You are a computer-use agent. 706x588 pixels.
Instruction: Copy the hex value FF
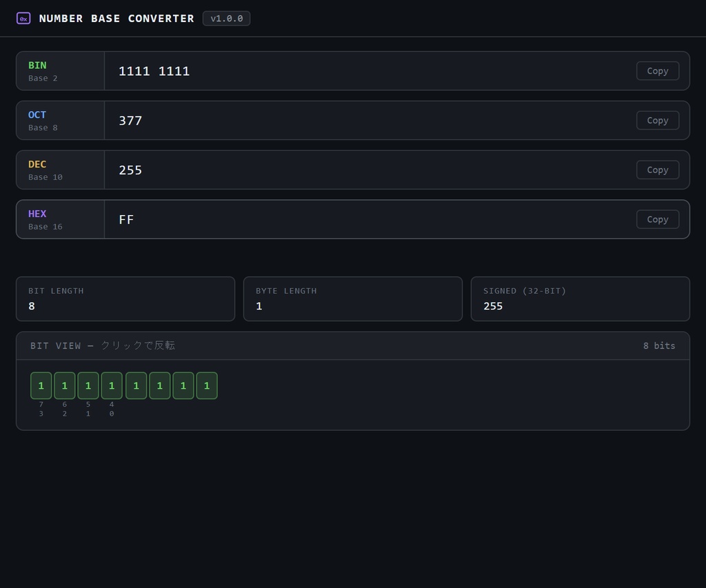(x=657, y=219)
